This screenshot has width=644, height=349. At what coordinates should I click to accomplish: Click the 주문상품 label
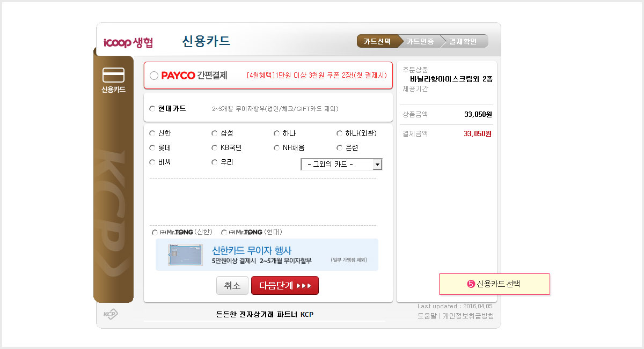(415, 70)
